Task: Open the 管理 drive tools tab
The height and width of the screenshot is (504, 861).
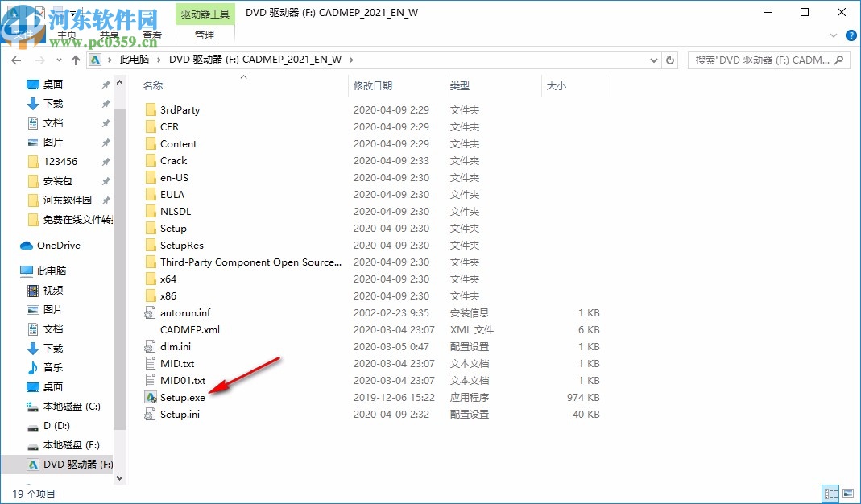Action: pyautogui.click(x=204, y=35)
